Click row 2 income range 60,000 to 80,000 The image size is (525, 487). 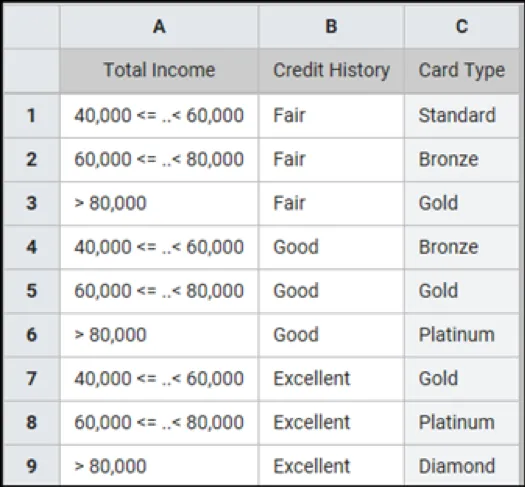pos(159,159)
